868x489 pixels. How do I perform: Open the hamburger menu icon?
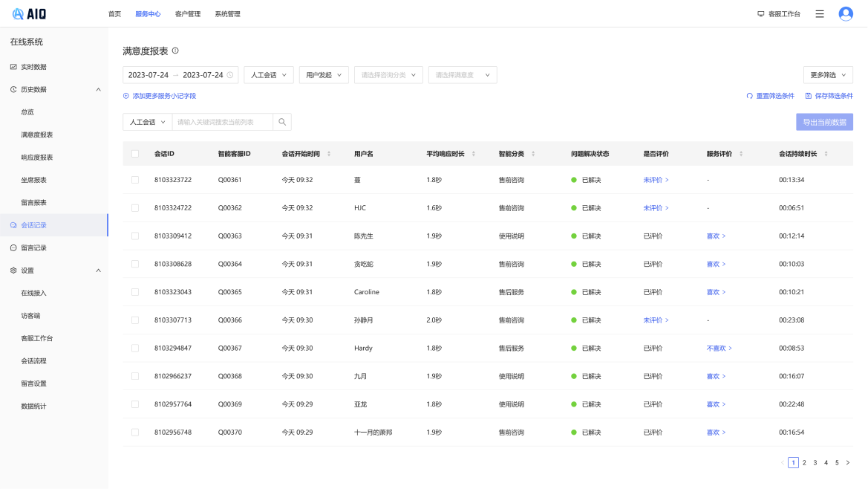(819, 14)
